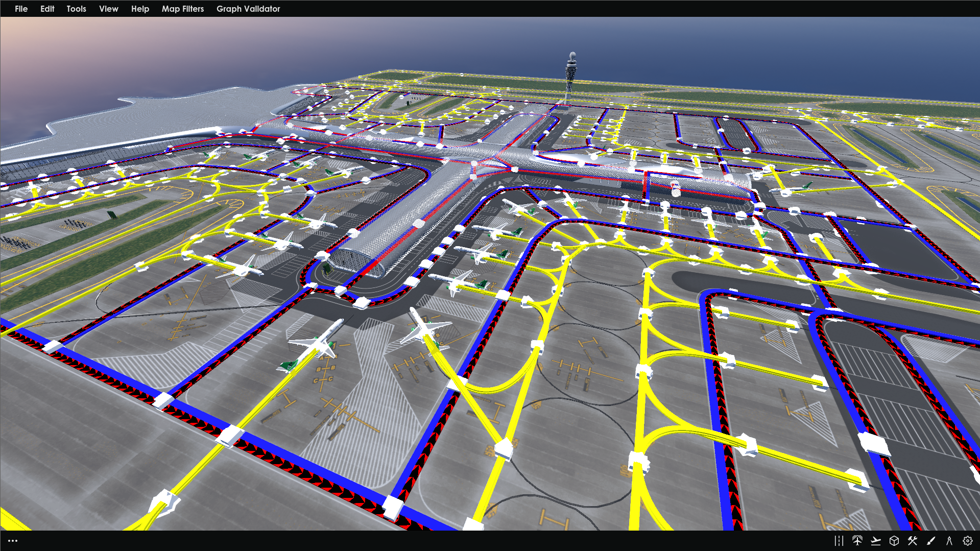Open the Graph Validator menu
This screenshot has height=551, width=980.
click(x=248, y=9)
